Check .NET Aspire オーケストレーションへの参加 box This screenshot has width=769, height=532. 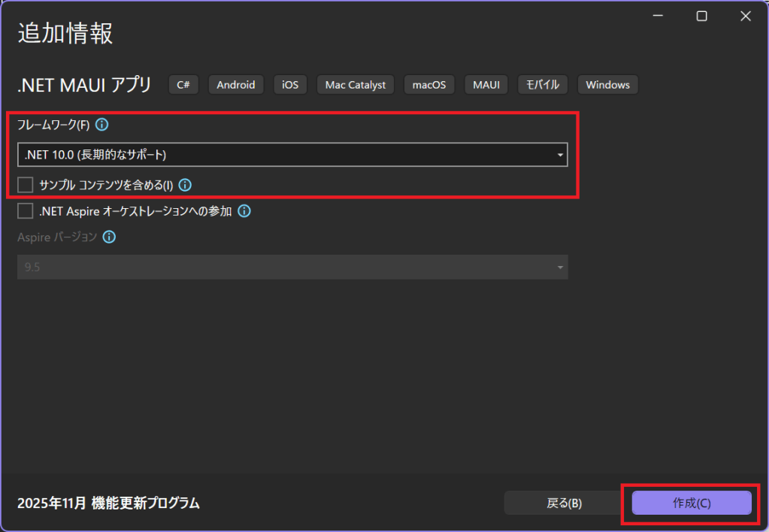[26, 211]
